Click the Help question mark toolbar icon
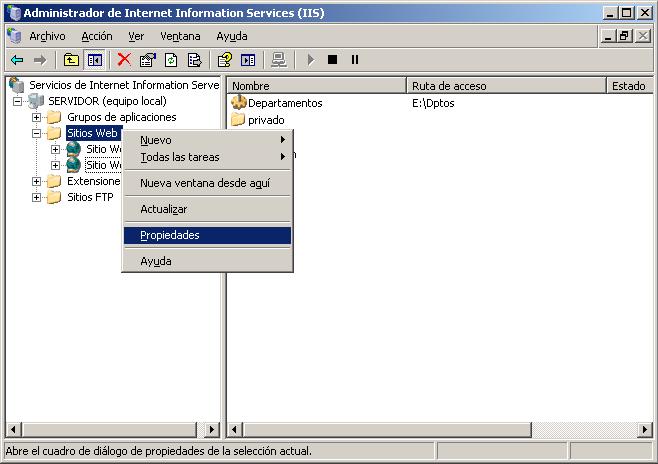The height and width of the screenshot is (464, 658). pyautogui.click(x=225, y=60)
